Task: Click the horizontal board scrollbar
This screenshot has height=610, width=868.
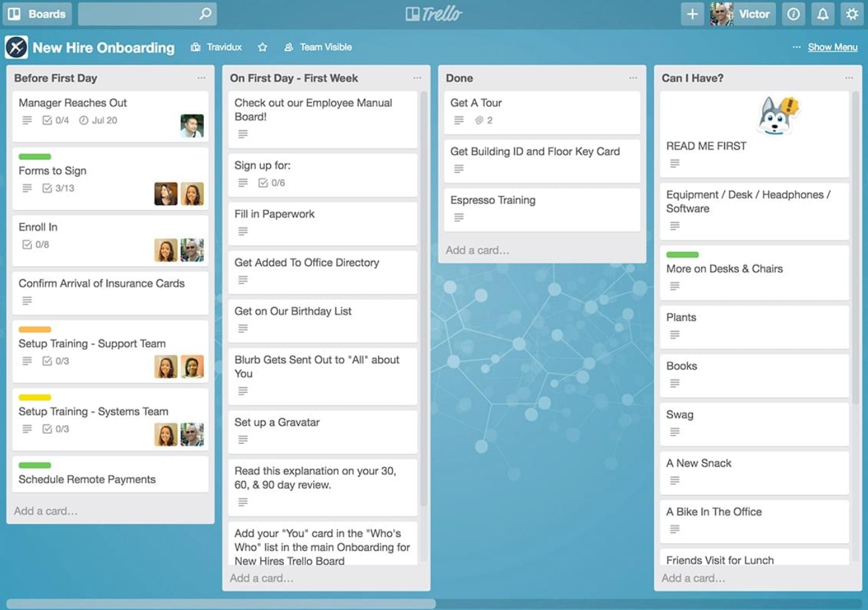Action: click(x=221, y=604)
